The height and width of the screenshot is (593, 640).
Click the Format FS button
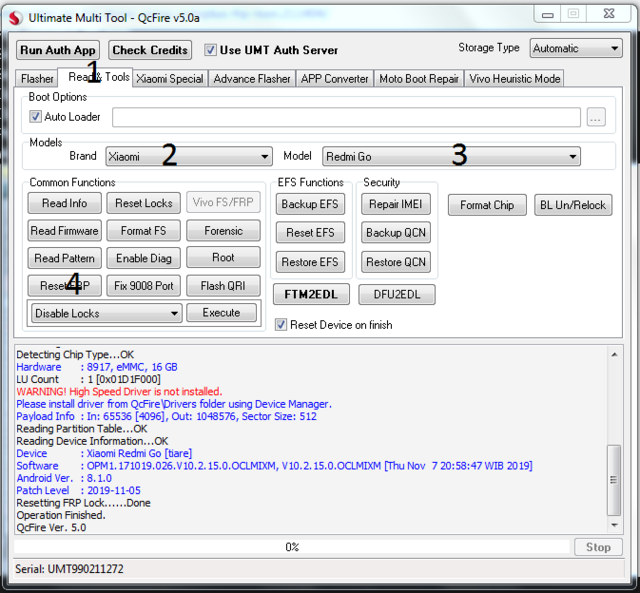[x=144, y=231]
